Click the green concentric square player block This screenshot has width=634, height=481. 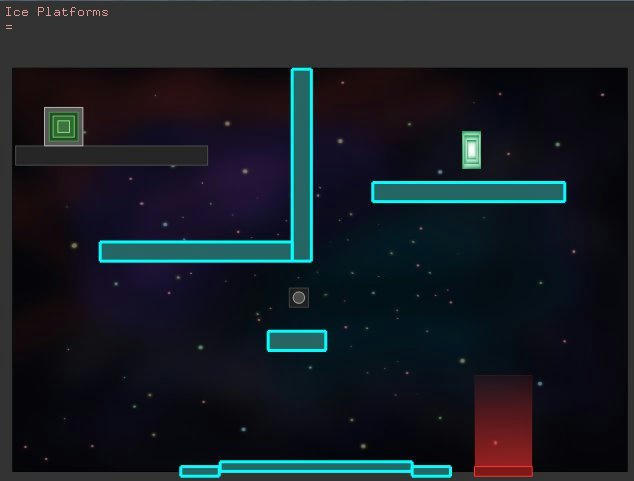[x=64, y=127]
